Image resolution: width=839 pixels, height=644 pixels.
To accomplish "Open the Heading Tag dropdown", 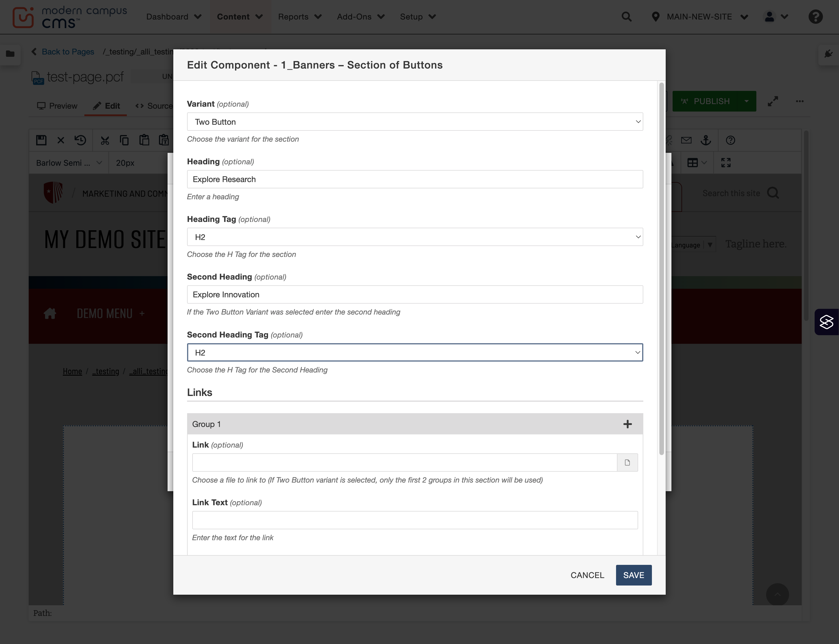I will click(415, 237).
